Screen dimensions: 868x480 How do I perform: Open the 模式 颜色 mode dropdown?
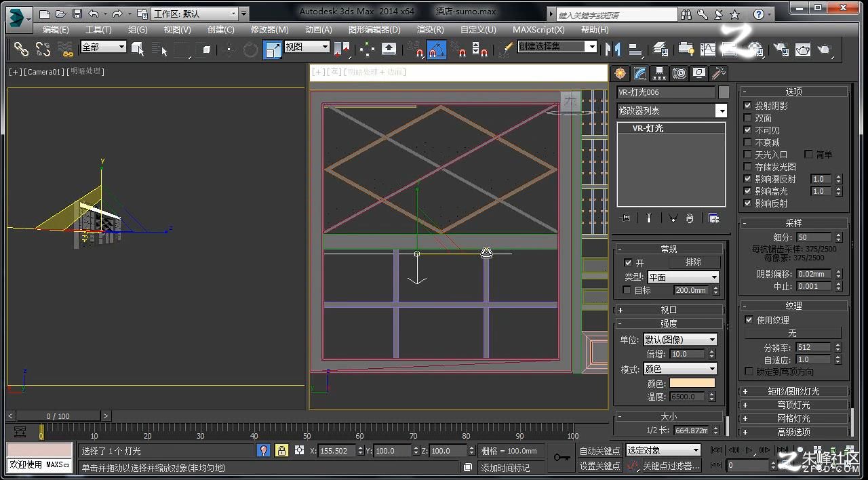point(680,369)
